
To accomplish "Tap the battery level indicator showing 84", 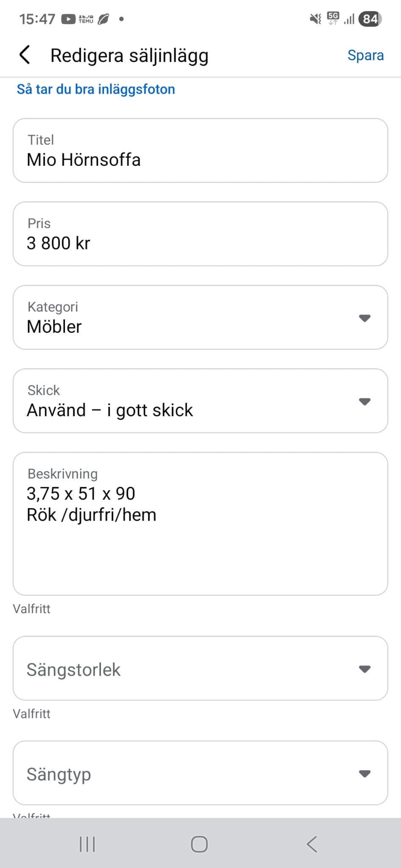I will [370, 19].
